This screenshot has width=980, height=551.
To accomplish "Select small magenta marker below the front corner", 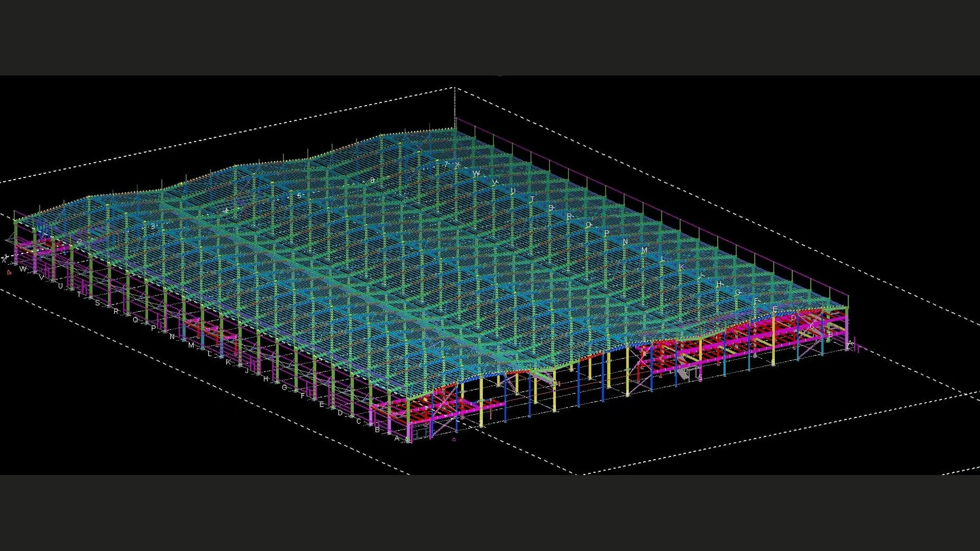I will tap(454, 439).
